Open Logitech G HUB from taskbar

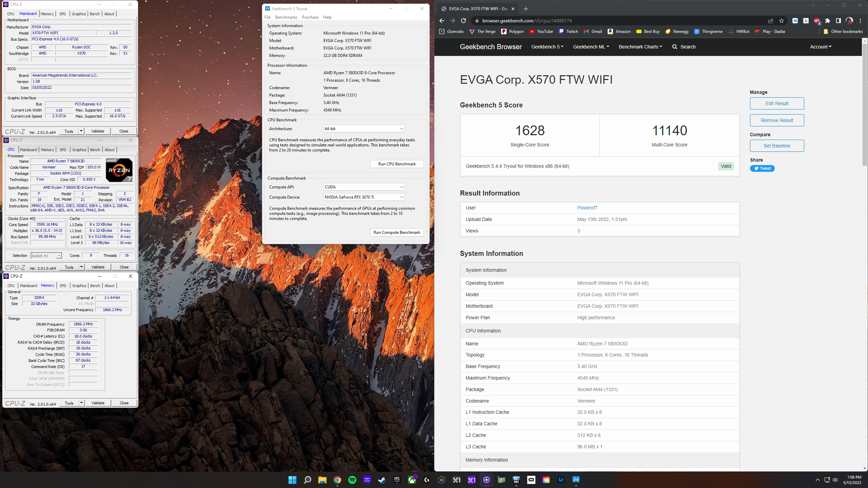pyautogui.click(x=427, y=480)
